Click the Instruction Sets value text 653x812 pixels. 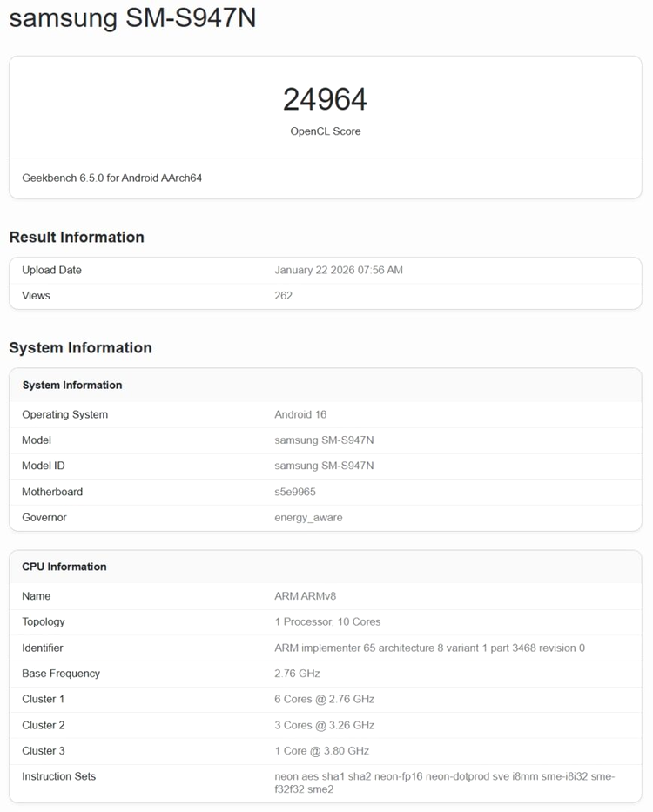[x=444, y=782]
